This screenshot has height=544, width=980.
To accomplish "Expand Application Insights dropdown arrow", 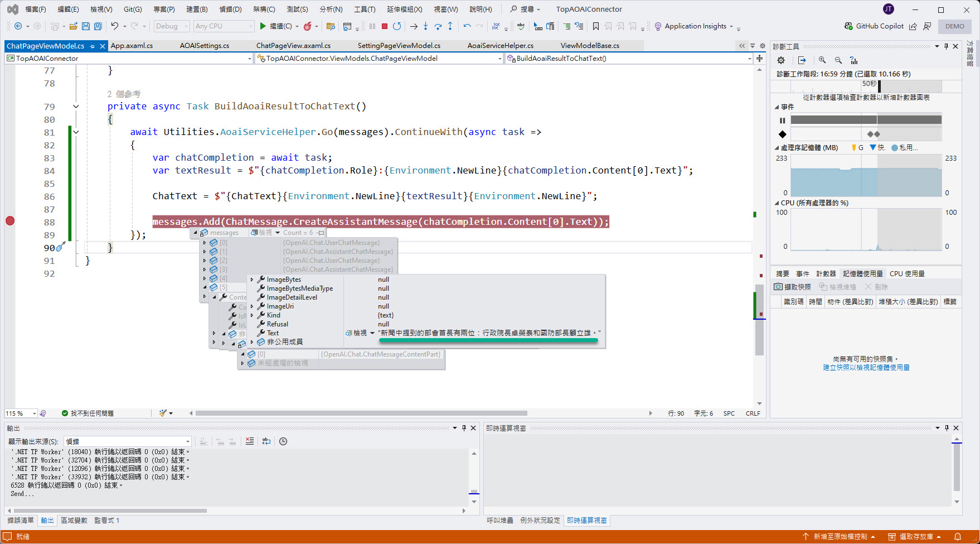I will click(x=731, y=26).
